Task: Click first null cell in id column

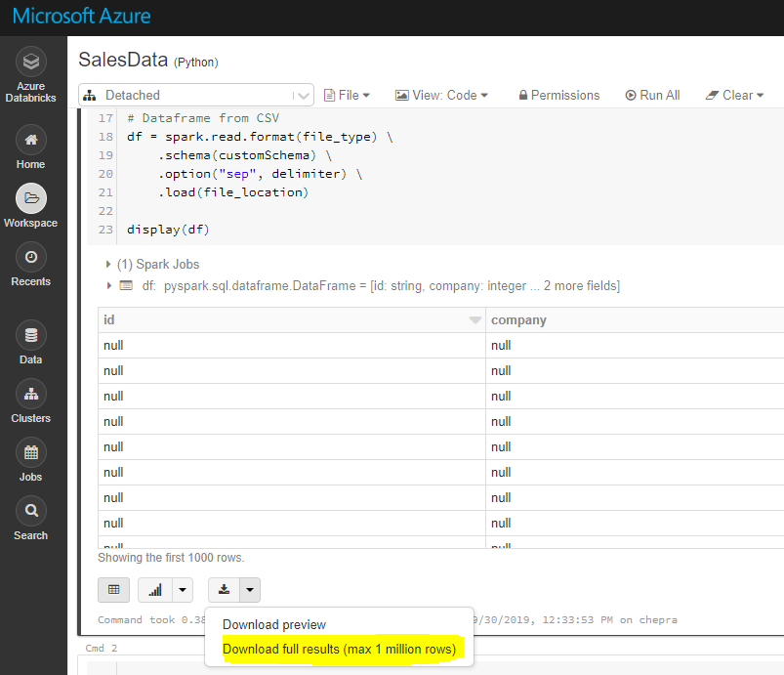Action: 292,345
